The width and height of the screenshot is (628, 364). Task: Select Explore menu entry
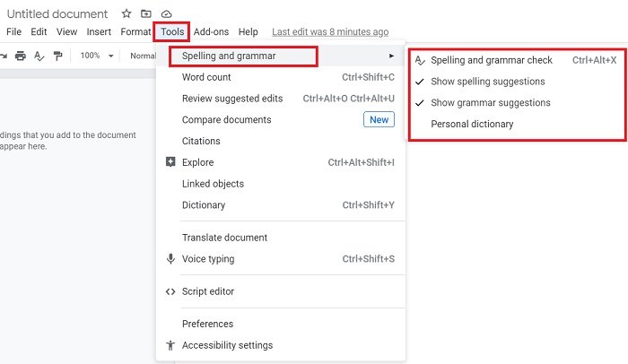[280, 162]
